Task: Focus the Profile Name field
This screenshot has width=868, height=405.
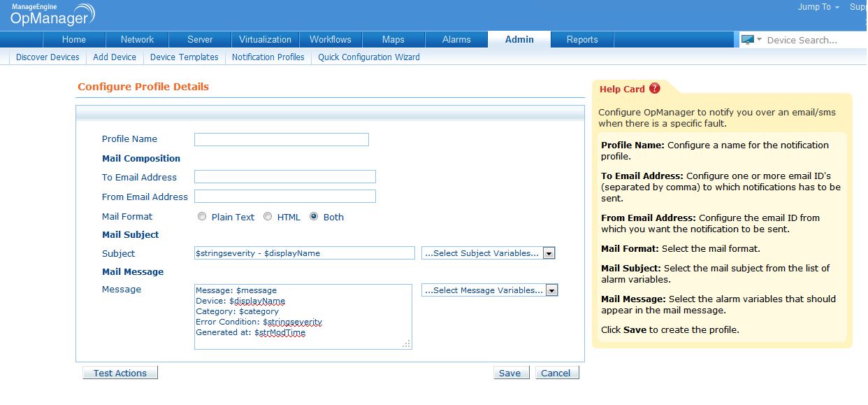Action: (282, 139)
